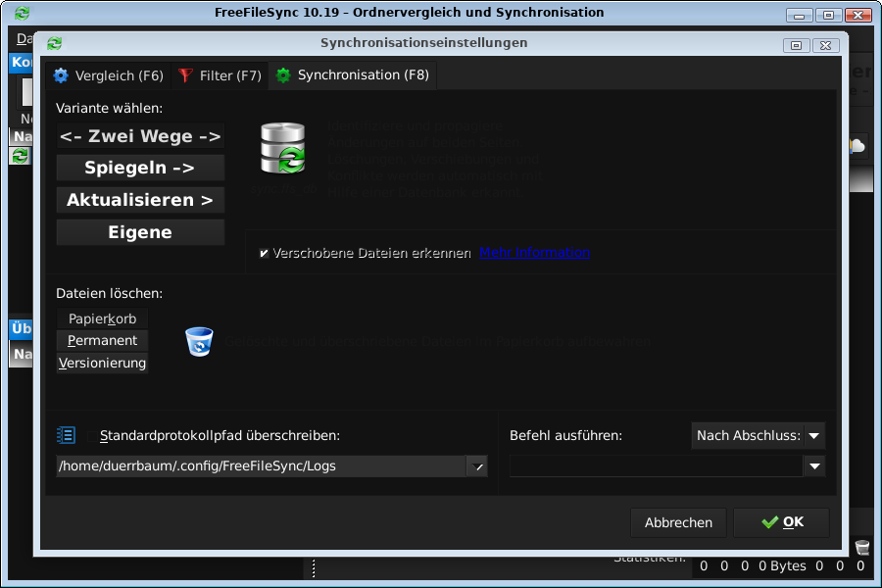
Task: Click the FreeFileSync icon in dialog title bar
Action: (55, 43)
